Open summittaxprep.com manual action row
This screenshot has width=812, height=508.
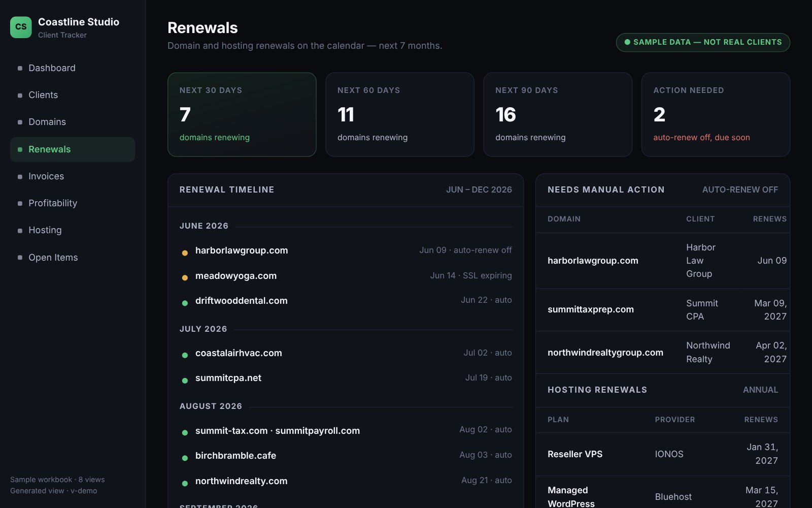click(663, 310)
